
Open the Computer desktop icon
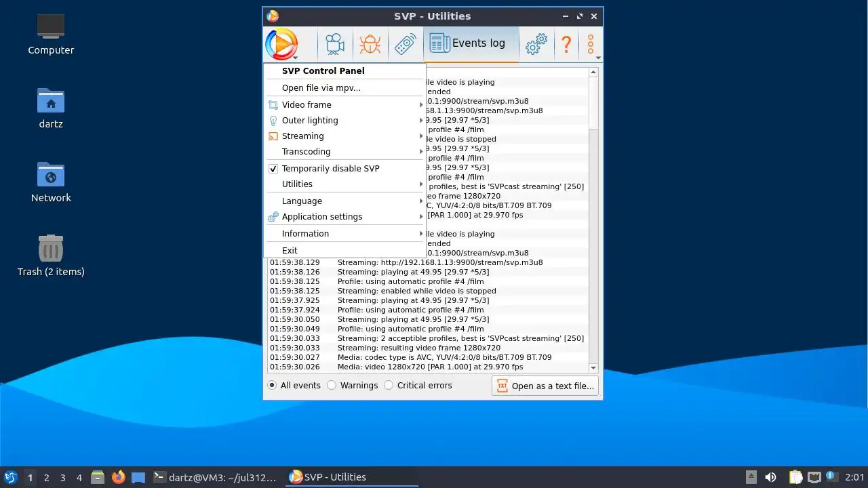[x=51, y=34]
